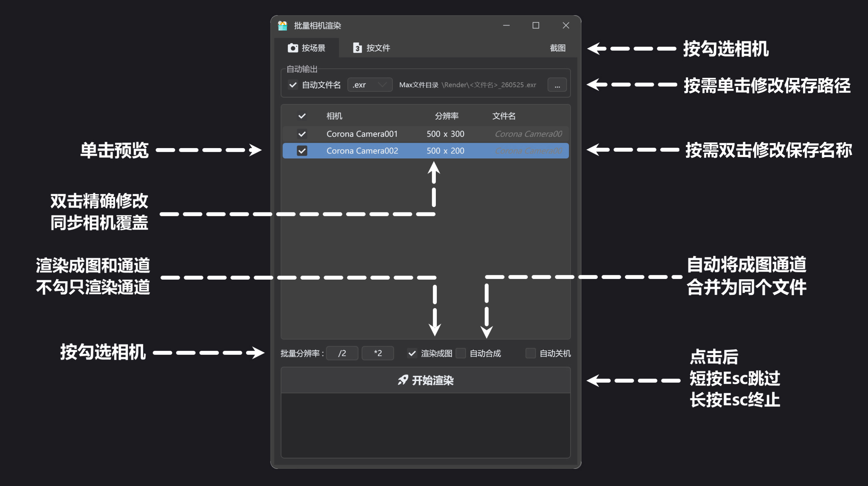
Task: Select the Corona Camera002 row
Action: tap(426, 151)
